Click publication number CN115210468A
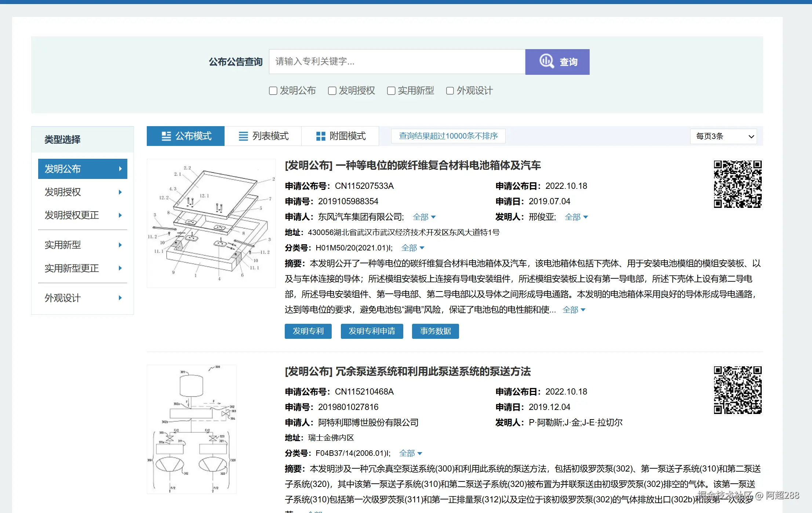The width and height of the screenshot is (812, 513). tap(364, 392)
